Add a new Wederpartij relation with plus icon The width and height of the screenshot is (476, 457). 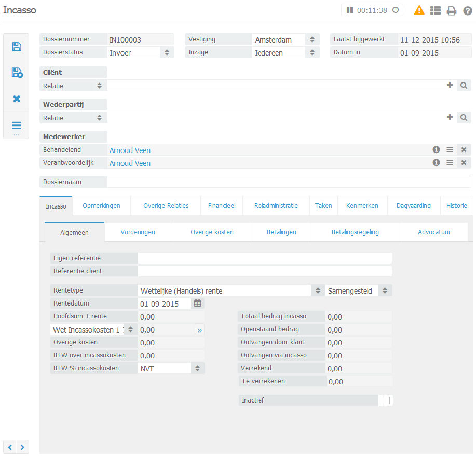coord(450,117)
